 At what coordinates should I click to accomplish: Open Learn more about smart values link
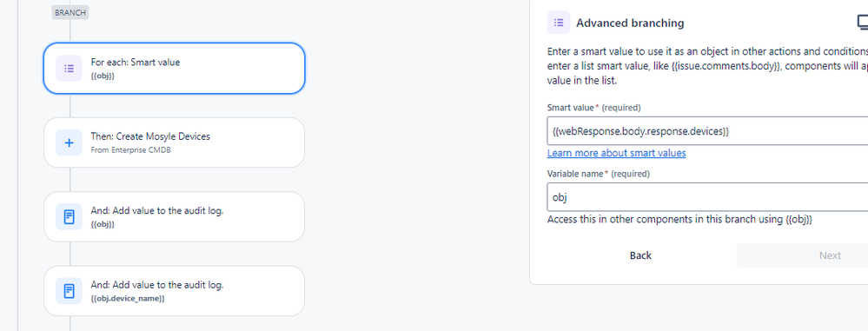[616, 153]
